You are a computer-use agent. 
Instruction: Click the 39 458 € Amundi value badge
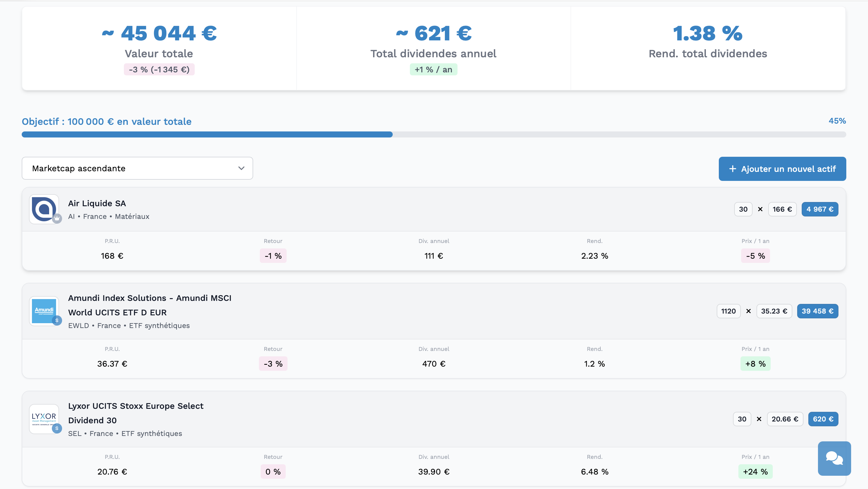click(817, 311)
